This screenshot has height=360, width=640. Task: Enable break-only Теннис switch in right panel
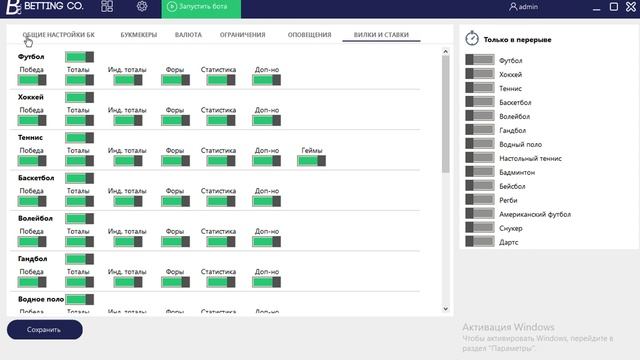pyautogui.click(x=480, y=87)
